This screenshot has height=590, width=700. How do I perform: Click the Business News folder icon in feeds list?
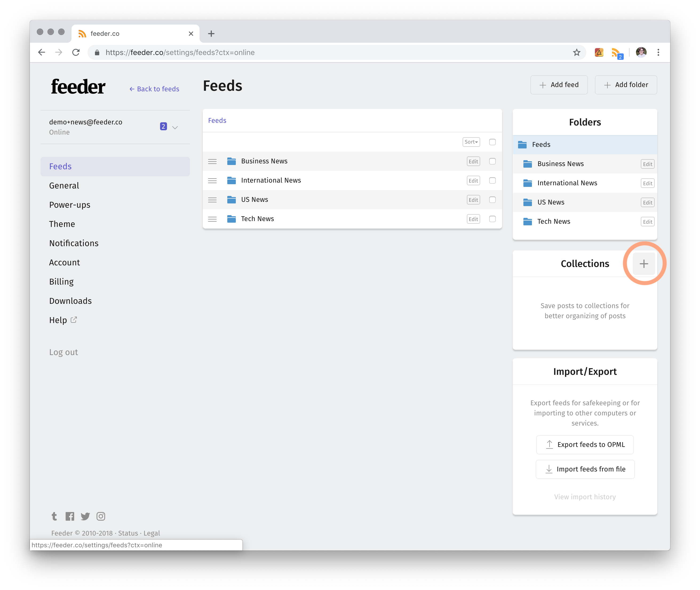point(231,161)
